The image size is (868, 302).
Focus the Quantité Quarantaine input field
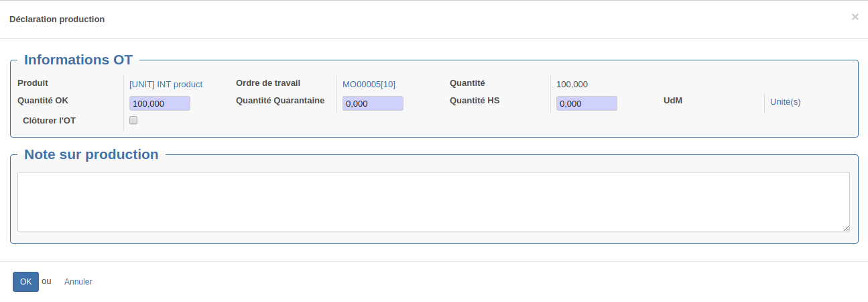pyautogui.click(x=373, y=103)
